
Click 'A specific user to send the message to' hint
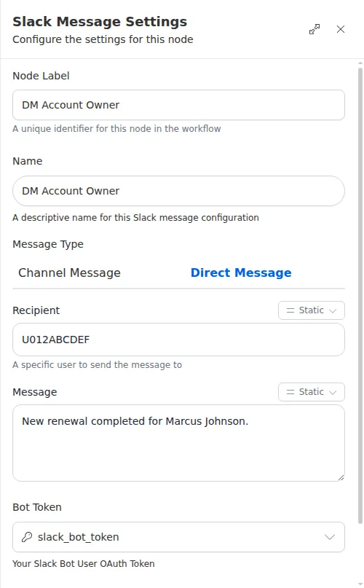click(97, 365)
